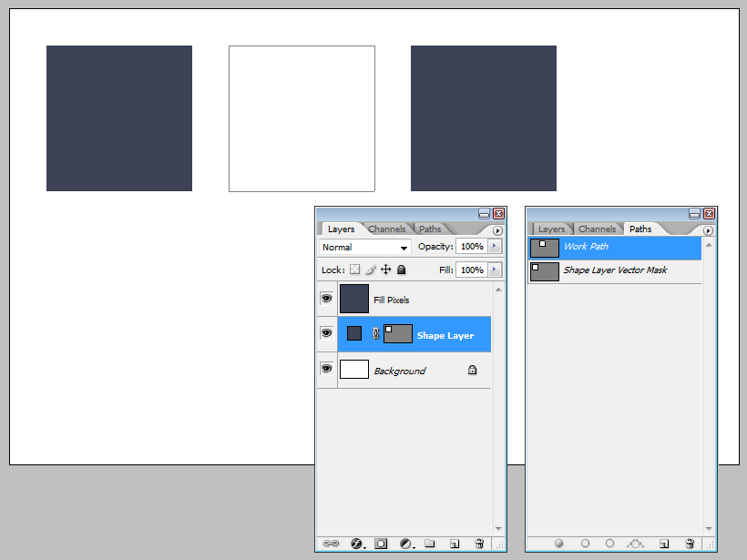Screen dimensions: 747x560
Task: Click Create new path icon in Paths panel
Action: (x=664, y=544)
